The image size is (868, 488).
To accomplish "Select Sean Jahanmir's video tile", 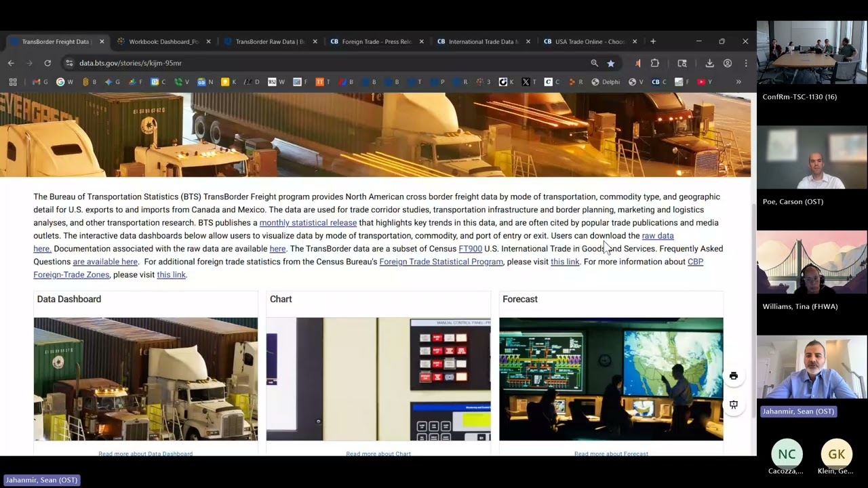I will click(812, 367).
